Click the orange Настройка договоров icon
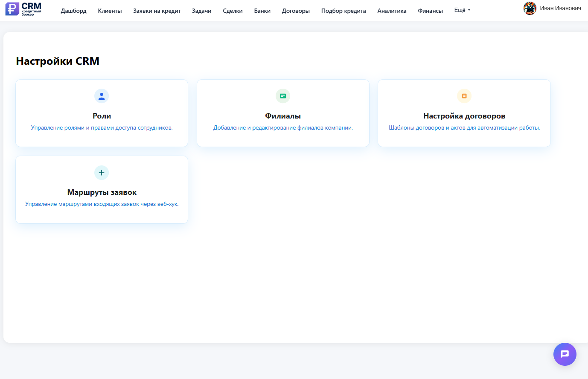Screen dimensions: 588x379 click(x=464, y=96)
